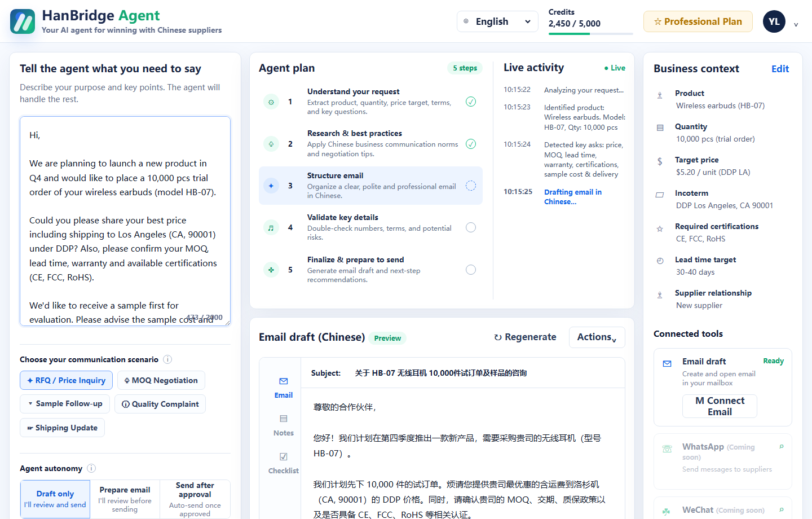
Task: Open the English language dropdown
Action: point(497,21)
